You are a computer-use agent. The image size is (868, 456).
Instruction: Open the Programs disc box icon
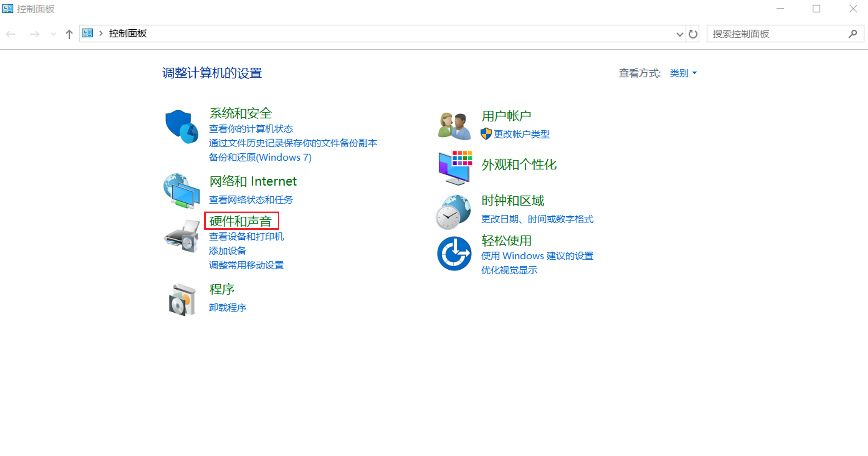(182, 299)
